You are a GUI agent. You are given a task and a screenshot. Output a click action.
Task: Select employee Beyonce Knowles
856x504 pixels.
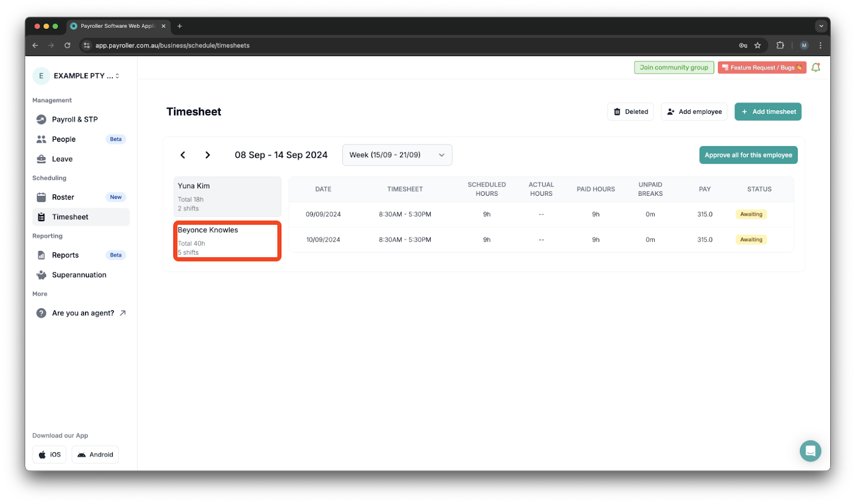(x=227, y=241)
